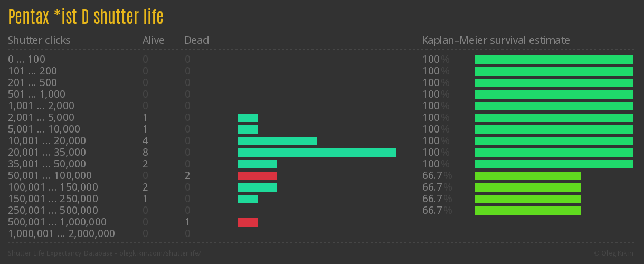Click the dead count 1 in the 500,001 … 1,000,000 row
Viewport: 644px width, 264px height.
point(187,222)
